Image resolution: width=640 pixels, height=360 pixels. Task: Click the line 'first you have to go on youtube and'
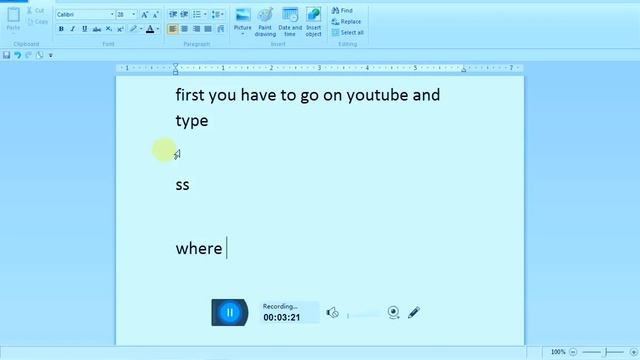308,95
